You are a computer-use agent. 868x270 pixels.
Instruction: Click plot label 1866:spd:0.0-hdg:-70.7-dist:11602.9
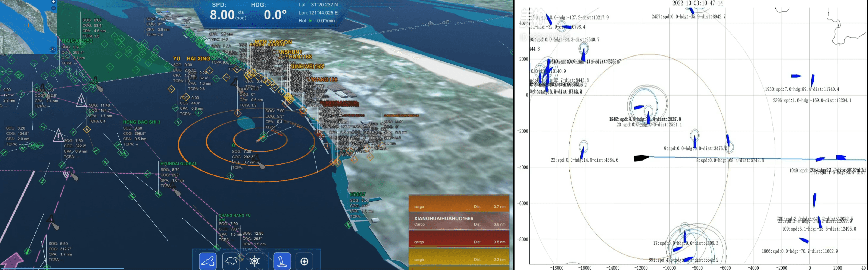tap(800, 251)
